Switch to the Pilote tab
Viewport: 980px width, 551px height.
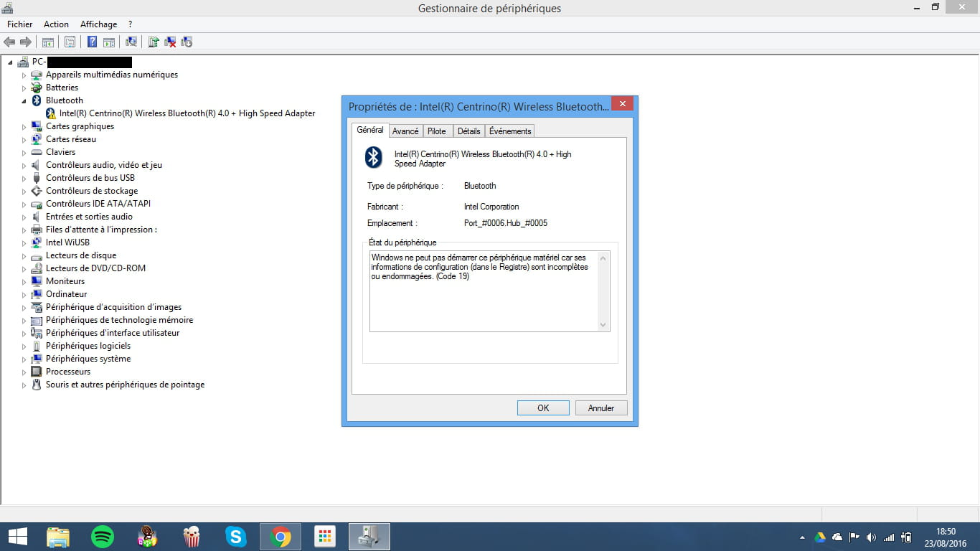coord(437,131)
